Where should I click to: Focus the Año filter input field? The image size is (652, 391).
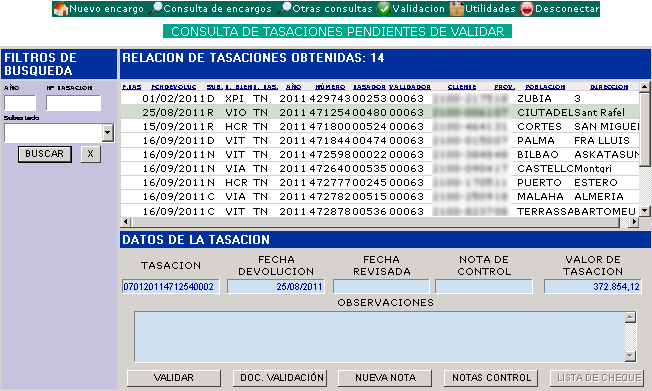(20, 103)
